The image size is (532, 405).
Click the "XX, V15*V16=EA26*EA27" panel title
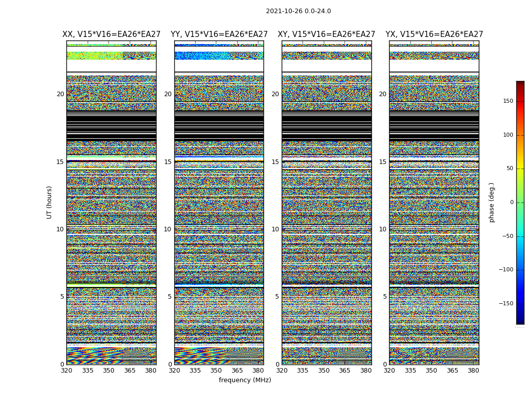pyautogui.click(x=111, y=34)
